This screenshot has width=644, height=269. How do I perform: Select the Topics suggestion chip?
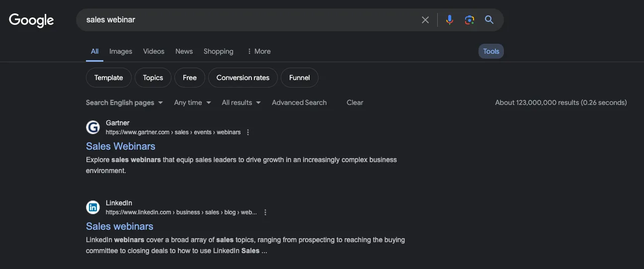(x=153, y=78)
